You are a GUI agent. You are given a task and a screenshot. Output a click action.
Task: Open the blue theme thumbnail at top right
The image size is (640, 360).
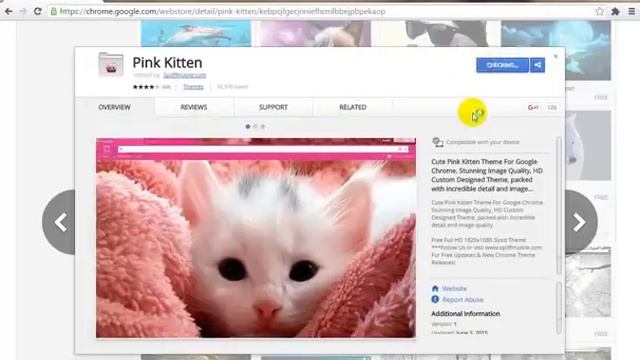point(556,50)
